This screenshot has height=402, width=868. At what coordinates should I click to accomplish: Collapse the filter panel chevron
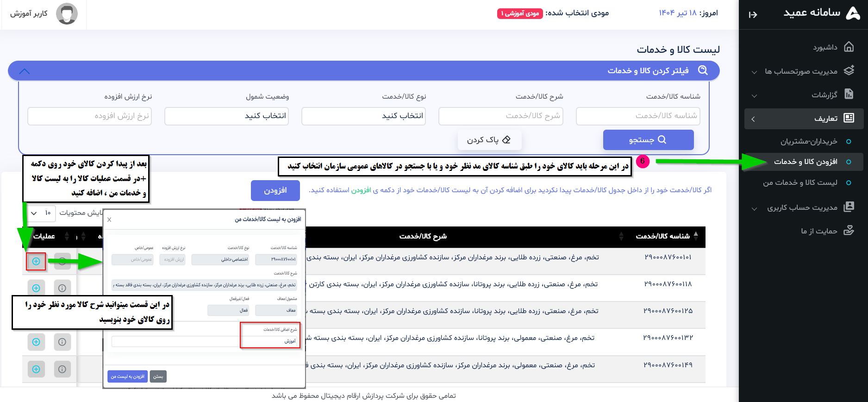25,71
